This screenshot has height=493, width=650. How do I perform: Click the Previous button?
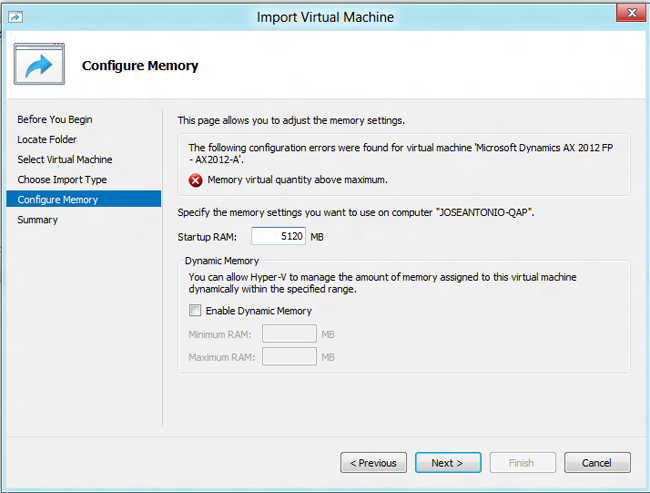pos(374,463)
